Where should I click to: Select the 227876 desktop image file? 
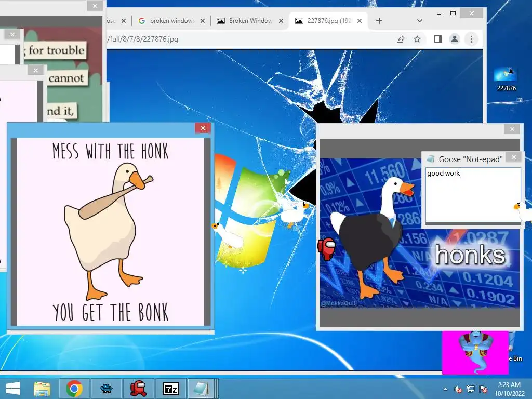coord(506,79)
